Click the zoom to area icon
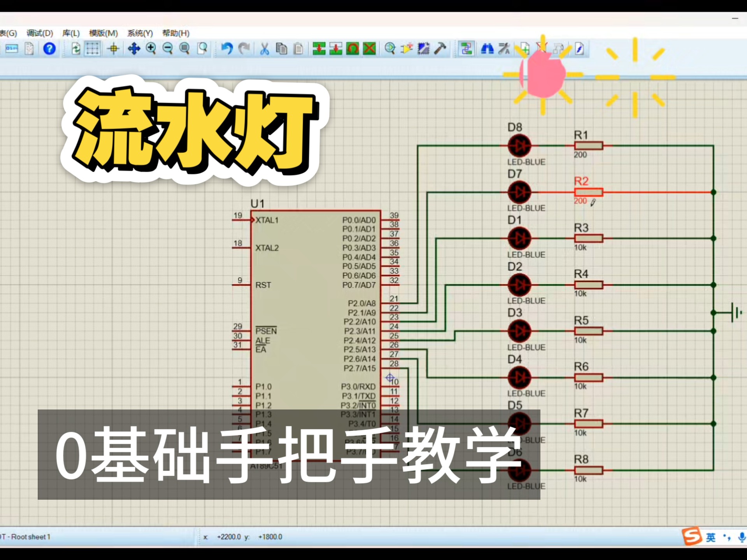747x560 pixels. (202, 49)
